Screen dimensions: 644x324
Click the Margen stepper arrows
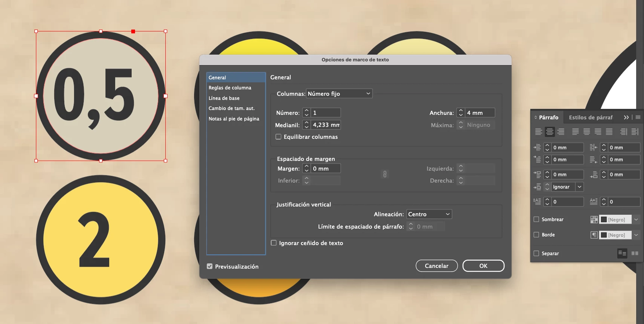[x=307, y=168]
